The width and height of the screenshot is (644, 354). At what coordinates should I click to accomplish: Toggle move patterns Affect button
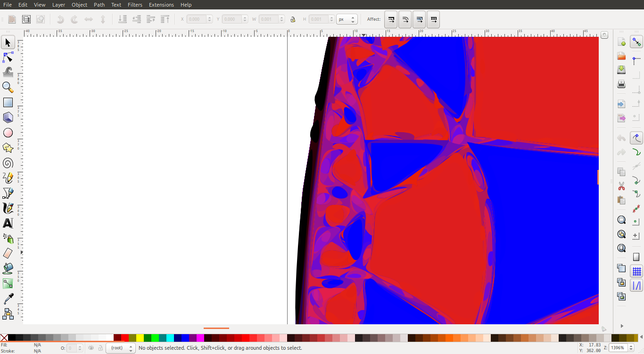point(433,19)
